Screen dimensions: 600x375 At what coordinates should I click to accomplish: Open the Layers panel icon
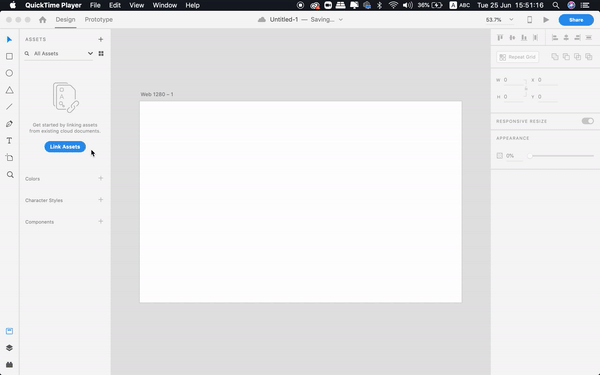pyautogui.click(x=10, y=348)
